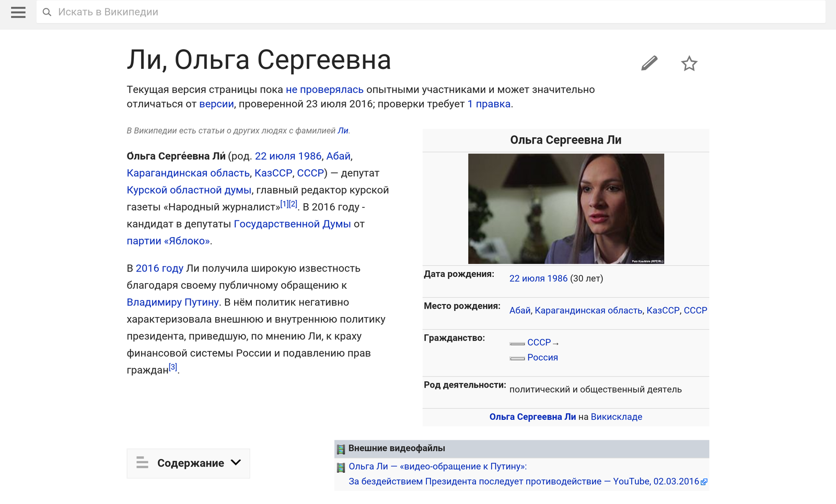The image size is (836, 504).
Task: Open the hamburger main menu
Action: (x=18, y=12)
